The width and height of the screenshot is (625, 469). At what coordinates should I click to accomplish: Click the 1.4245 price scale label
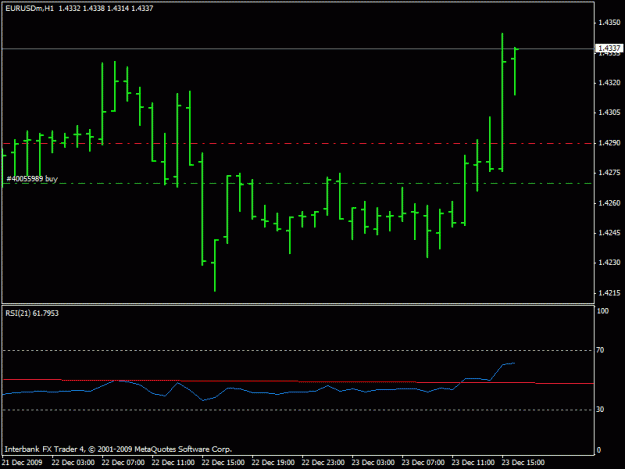(609, 233)
